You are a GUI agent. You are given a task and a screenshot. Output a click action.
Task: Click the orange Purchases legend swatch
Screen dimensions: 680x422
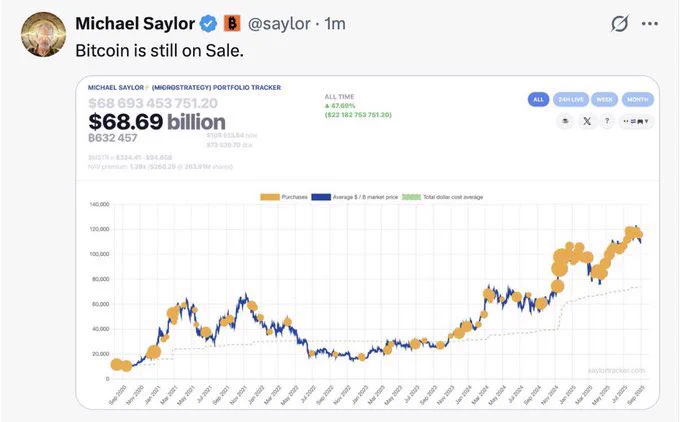269,197
